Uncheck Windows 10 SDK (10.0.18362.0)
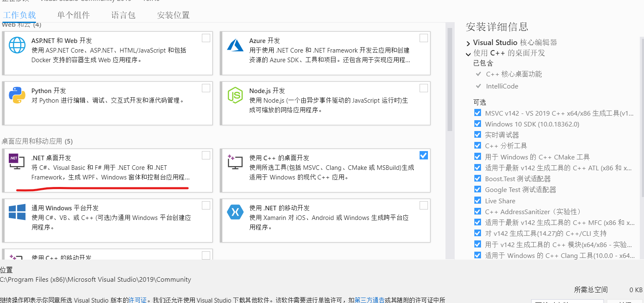 478,124
